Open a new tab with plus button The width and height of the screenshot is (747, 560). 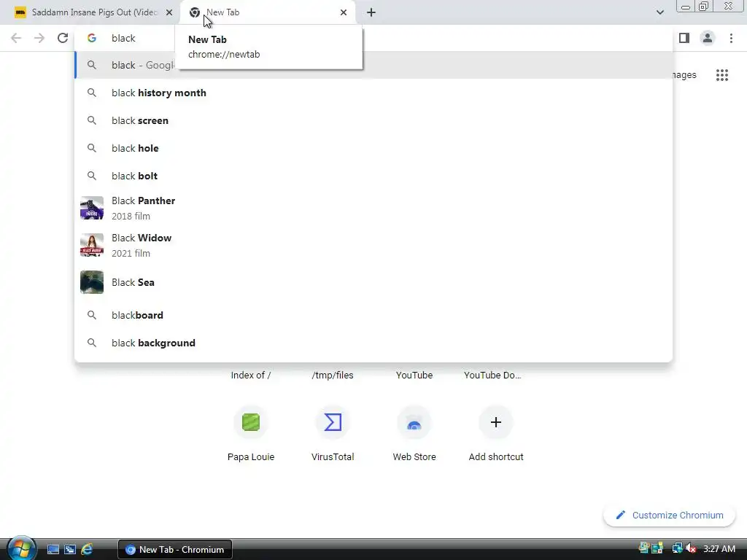click(371, 12)
